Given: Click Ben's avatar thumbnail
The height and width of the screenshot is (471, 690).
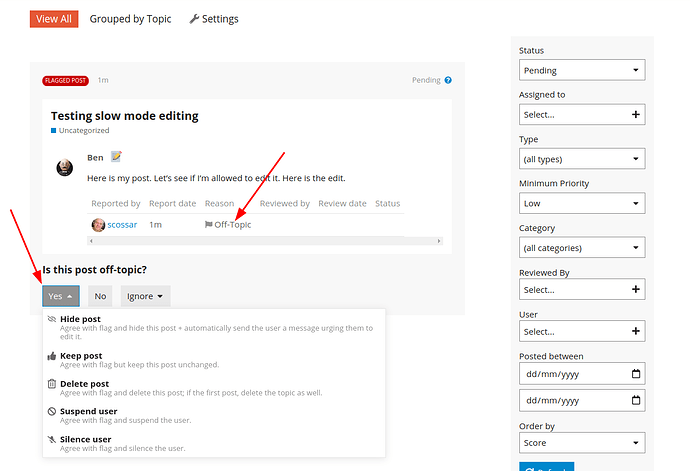Looking at the screenshot, I should pyautogui.click(x=65, y=168).
